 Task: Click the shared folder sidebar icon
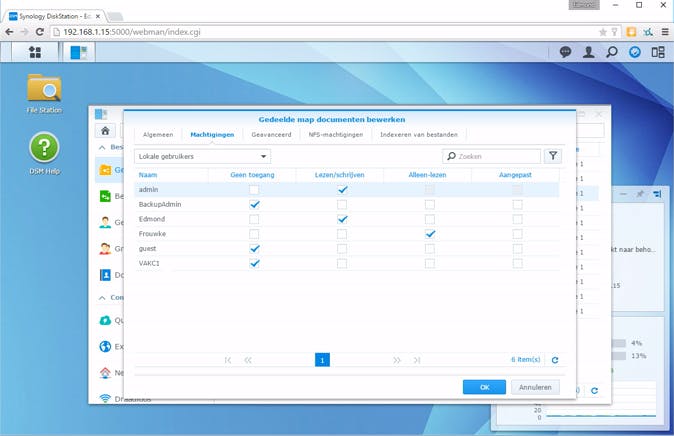click(x=105, y=170)
